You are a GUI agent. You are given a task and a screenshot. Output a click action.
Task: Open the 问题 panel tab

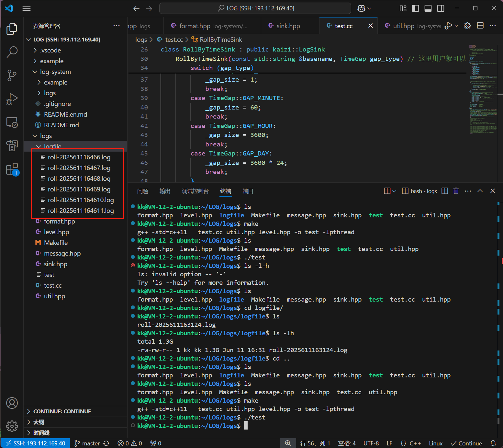click(x=143, y=191)
